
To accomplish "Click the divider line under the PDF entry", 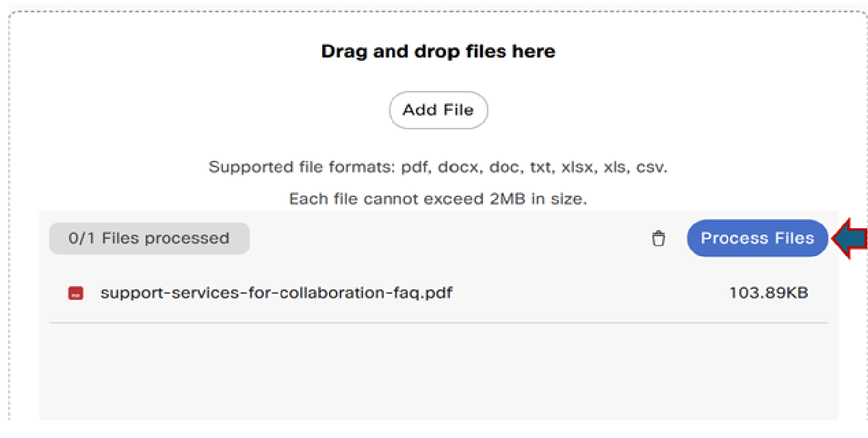I will (438, 323).
